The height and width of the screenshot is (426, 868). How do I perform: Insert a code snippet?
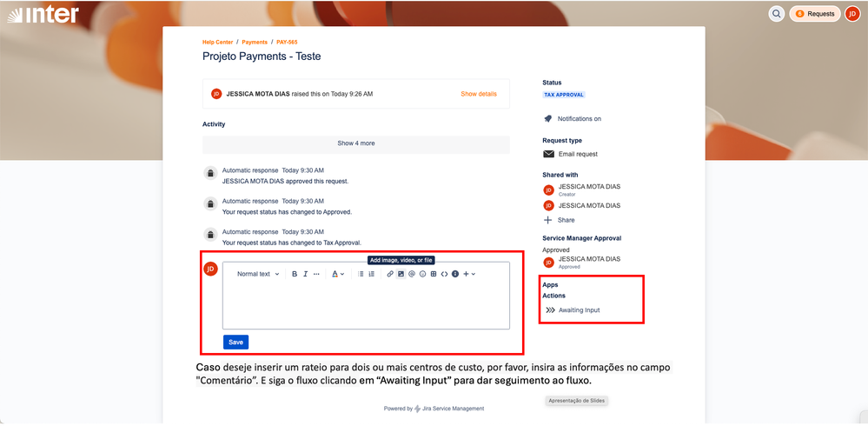tap(445, 274)
